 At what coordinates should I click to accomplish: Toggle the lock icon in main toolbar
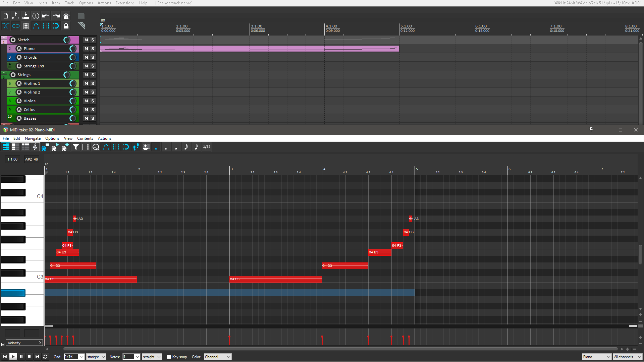[66, 26]
